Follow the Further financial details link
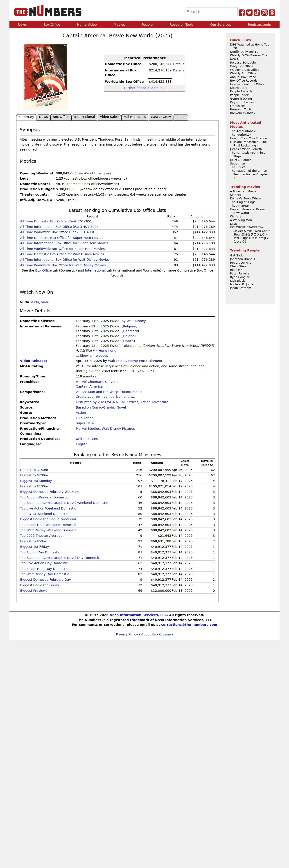 click(x=144, y=88)
